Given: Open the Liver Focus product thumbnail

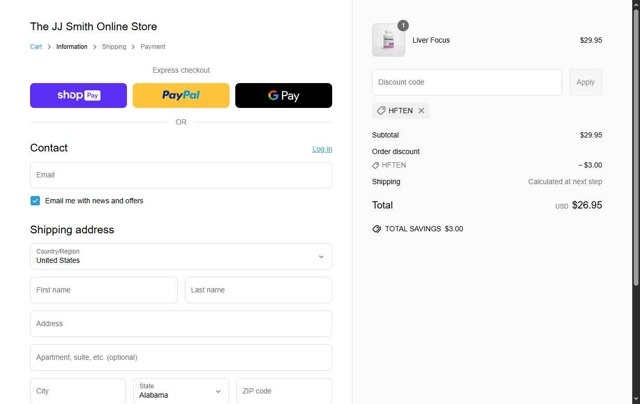Looking at the screenshot, I should [388, 40].
